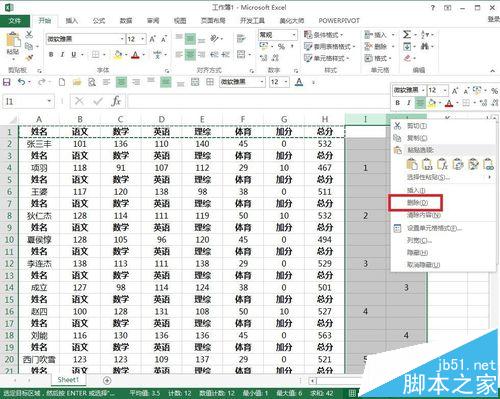Collapse the ribbon with the chevron arrow
Viewport: 500px width, 399px height.
click(x=492, y=71)
